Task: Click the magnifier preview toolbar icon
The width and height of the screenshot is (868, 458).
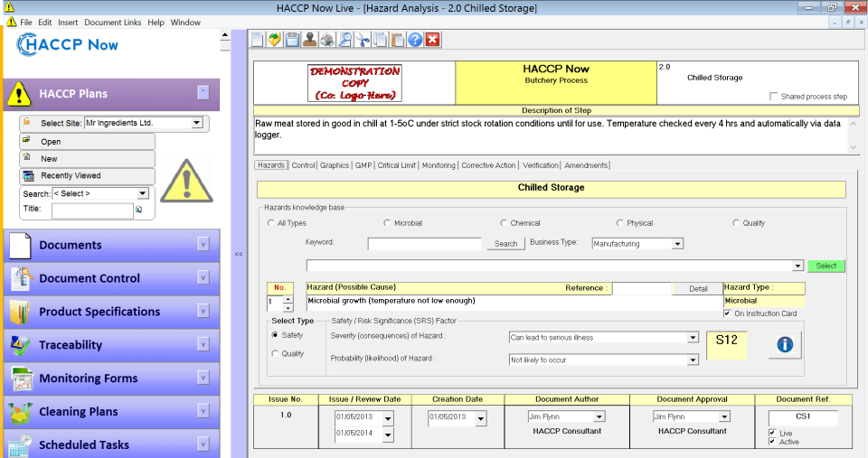Action: (x=344, y=40)
